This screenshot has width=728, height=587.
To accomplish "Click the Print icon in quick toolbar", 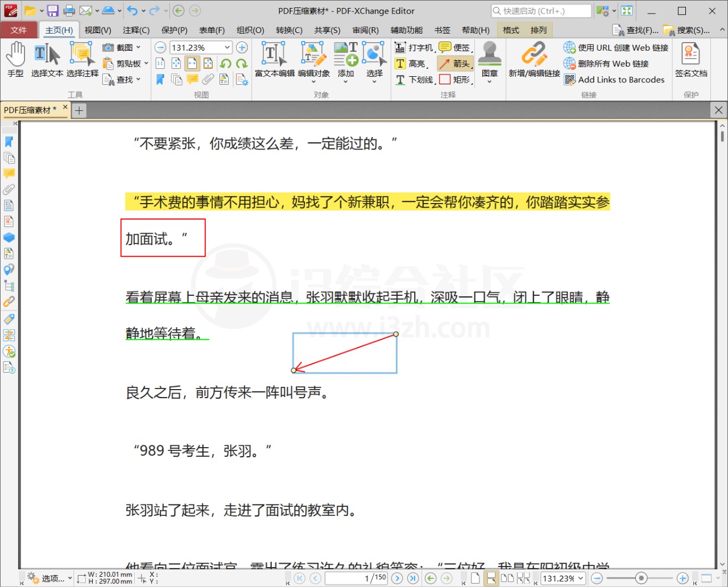I will tap(69, 11).
